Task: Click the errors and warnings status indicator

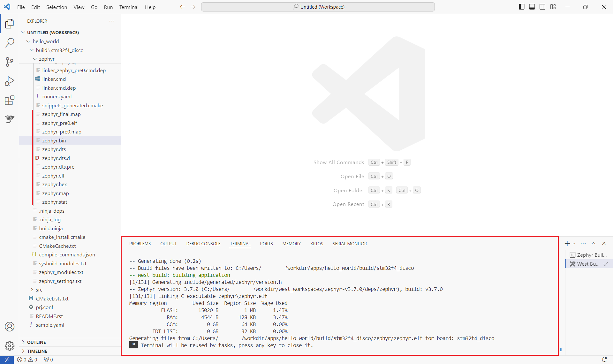Action: coord(27,360)
